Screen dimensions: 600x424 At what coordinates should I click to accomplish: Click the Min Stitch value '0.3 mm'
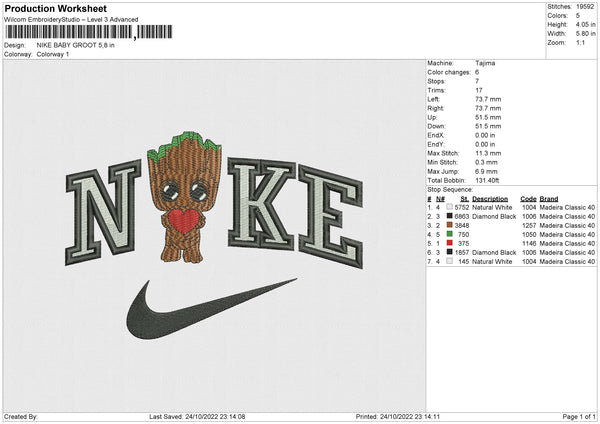click(486, 162)
